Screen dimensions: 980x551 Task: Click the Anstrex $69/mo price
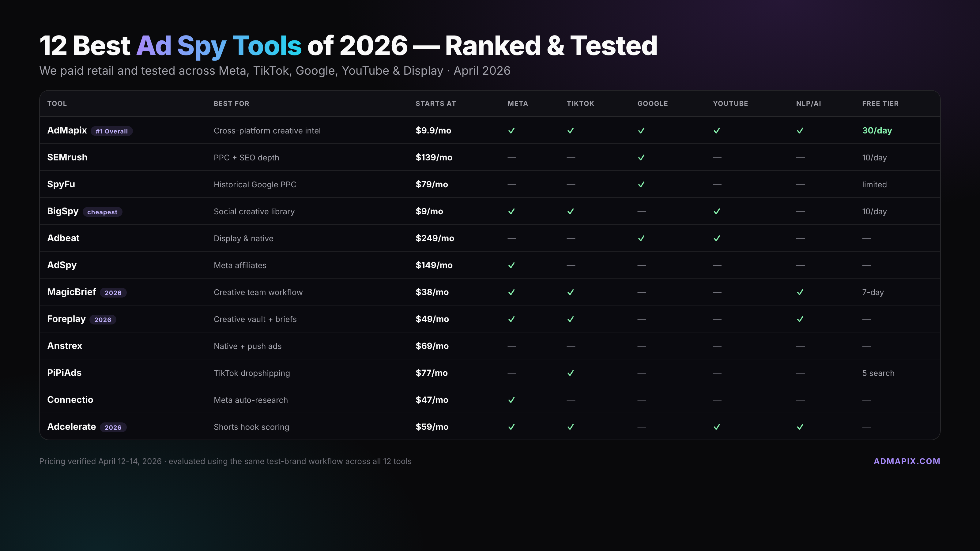tap(432, 346)
